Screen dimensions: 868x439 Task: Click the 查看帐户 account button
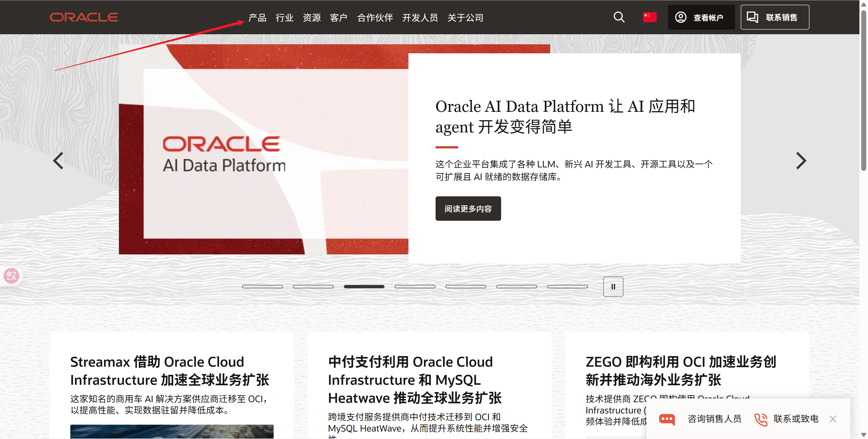[x=701, y=17]
